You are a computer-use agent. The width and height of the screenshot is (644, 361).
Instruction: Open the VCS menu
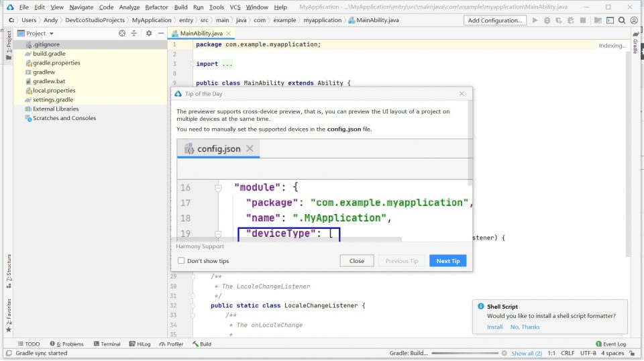tap(235, 7)
